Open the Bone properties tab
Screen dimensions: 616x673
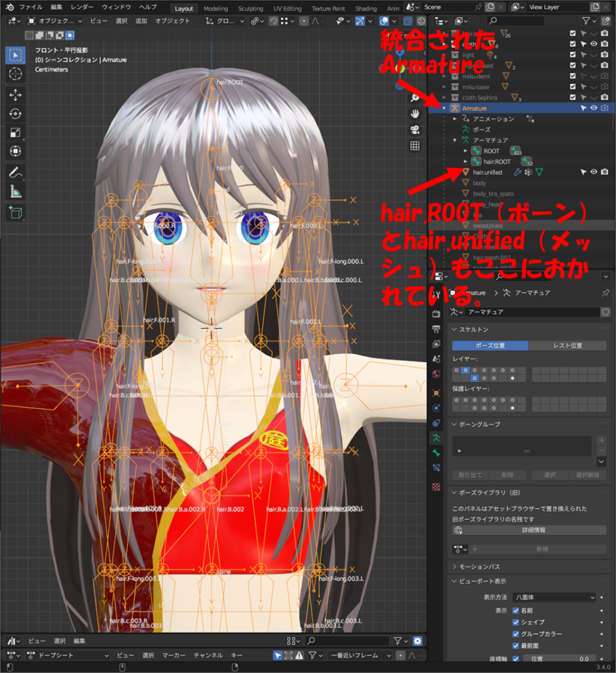[x=436, y=453]
